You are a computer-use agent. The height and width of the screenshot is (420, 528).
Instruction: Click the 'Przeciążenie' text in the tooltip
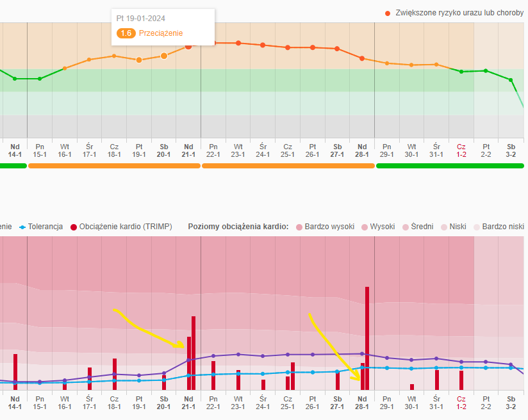[160, 33]
